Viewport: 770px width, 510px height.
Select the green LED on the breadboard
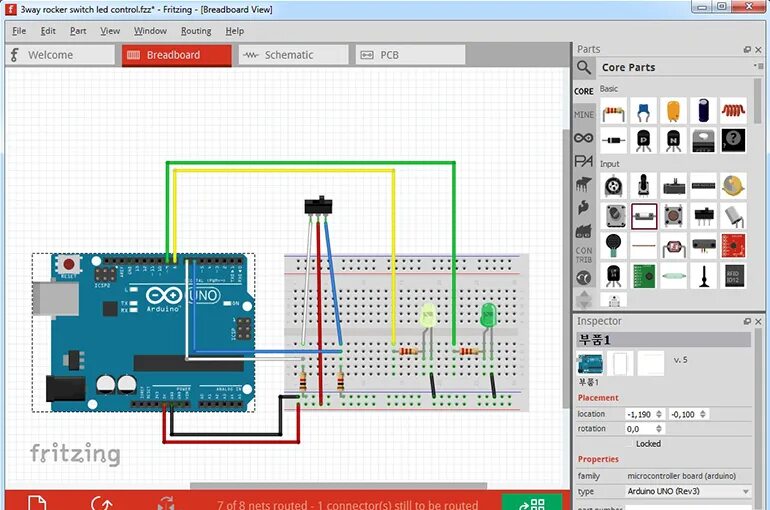click(x=488, y=315)
